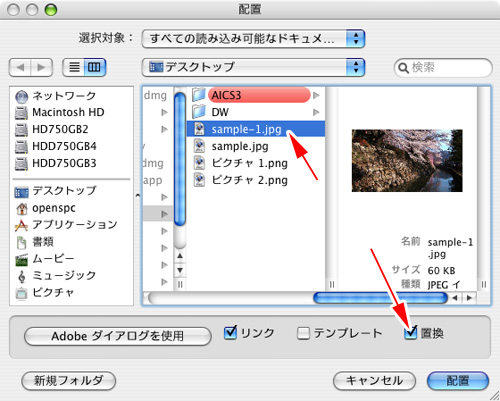Go forward with the right arrow button

coord(42,67)
